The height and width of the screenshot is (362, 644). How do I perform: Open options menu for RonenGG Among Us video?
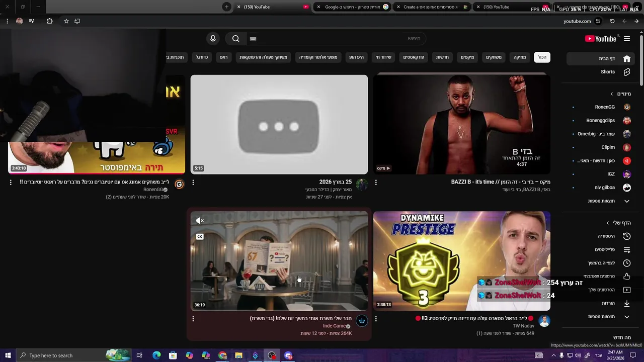pyautogui.click(x=11, y=183)
